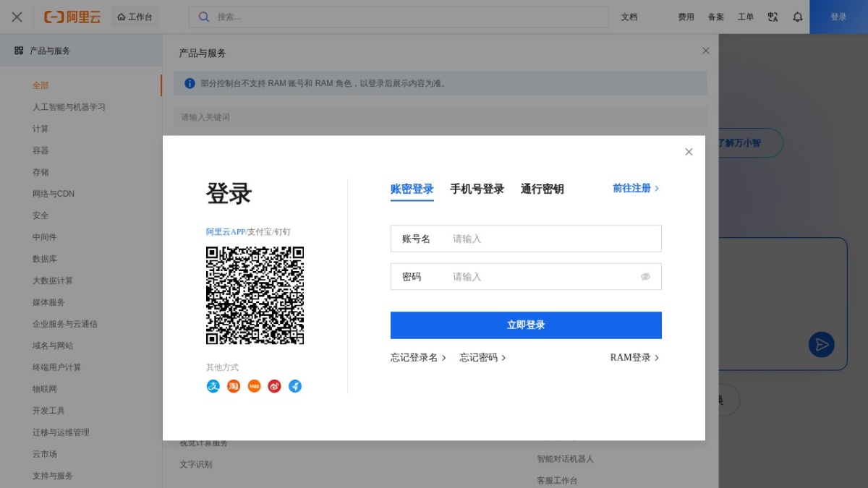Switch to 通行密钥 tab
This screenshot has height=488, width=868.
pos(542,189)
